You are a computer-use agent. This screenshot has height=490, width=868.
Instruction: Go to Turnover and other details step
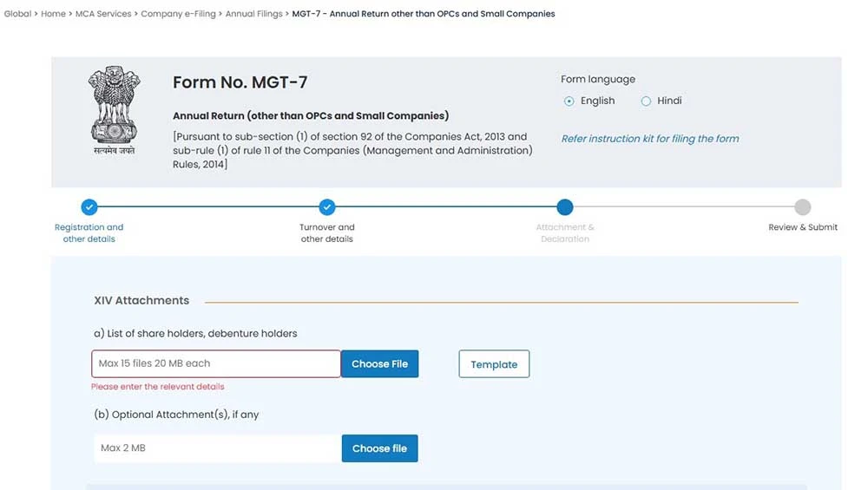click(x=327, y=232)
